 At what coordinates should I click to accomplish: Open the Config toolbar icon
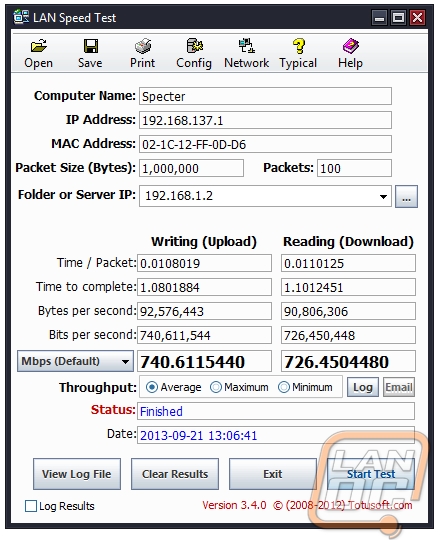pyautogui.click(x=195, y=46)
